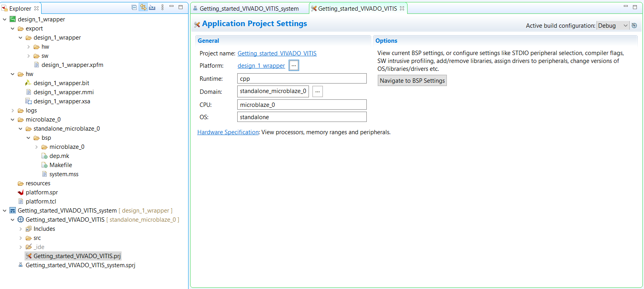
Task: Click the CPU field microblaze_0
Action: click(302, 105)
